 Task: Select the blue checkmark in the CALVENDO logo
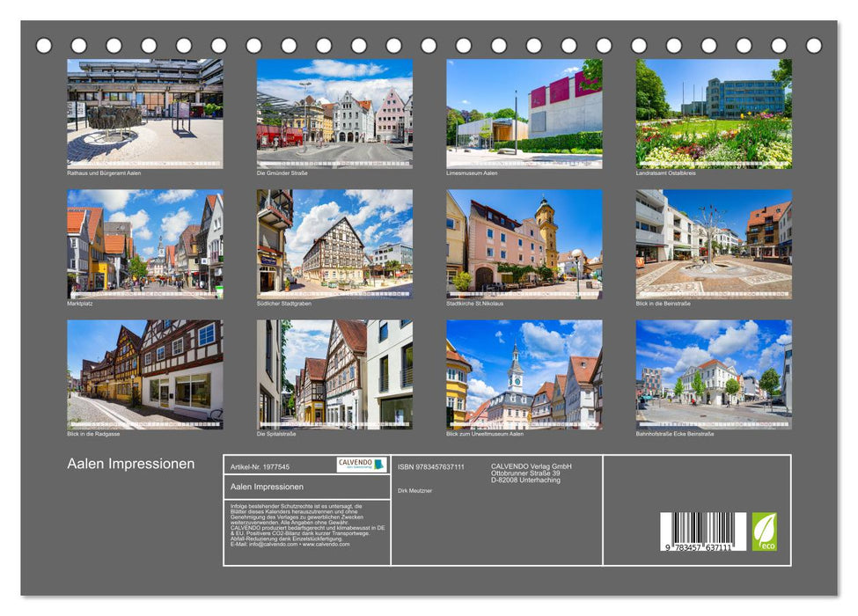pos(379,465)
